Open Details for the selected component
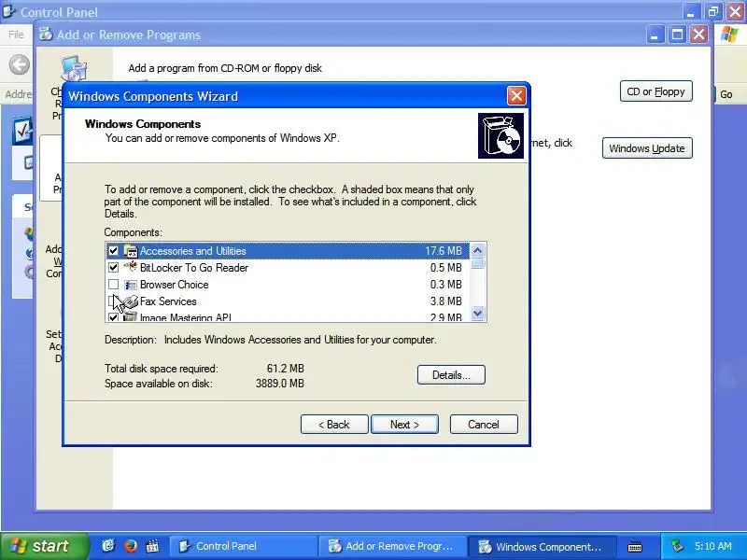This screenshot has height=560, width=747. (451, 375)
